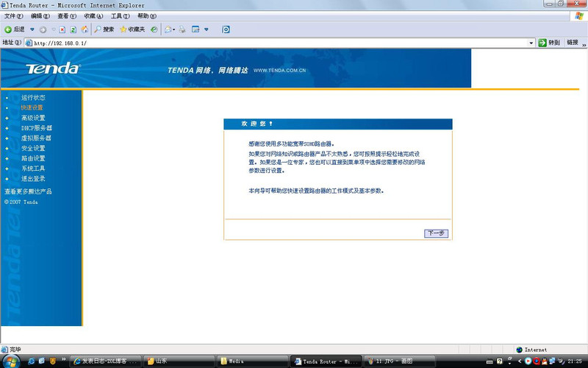Click the 21:25 taskbar clock
The width and height of the screenshot is (588, 368).
click(x=575, y=361)
